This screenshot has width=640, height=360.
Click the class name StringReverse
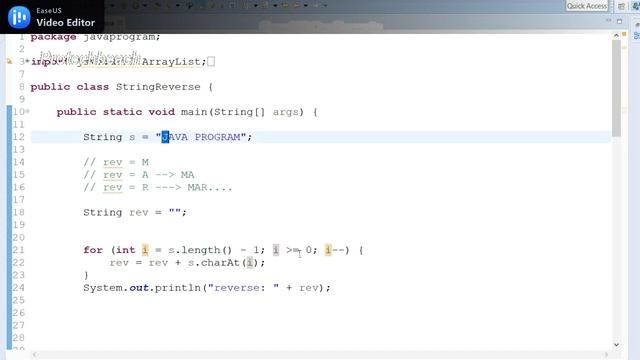coord(158,87)
